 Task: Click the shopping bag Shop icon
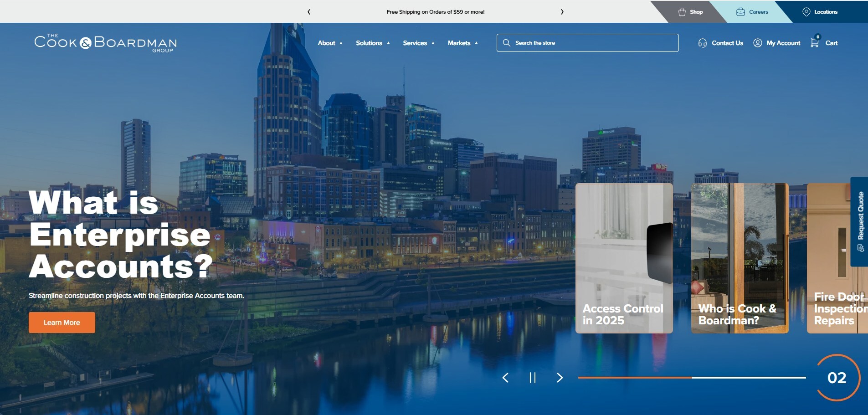pyautogui.click(x=682, y=12)
